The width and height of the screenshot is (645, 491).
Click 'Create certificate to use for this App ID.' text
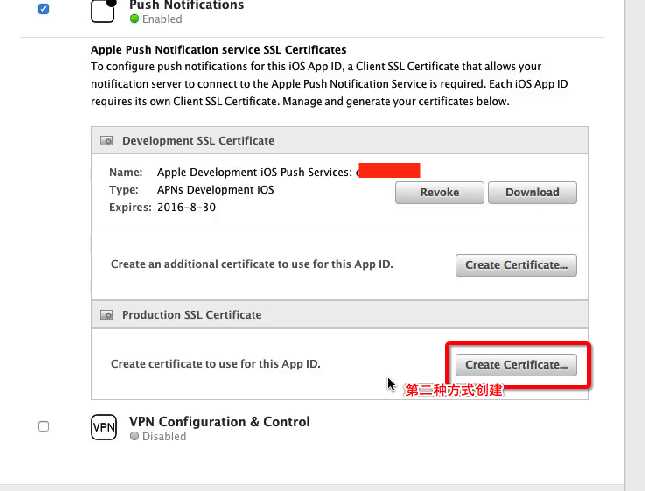[216, 364]
